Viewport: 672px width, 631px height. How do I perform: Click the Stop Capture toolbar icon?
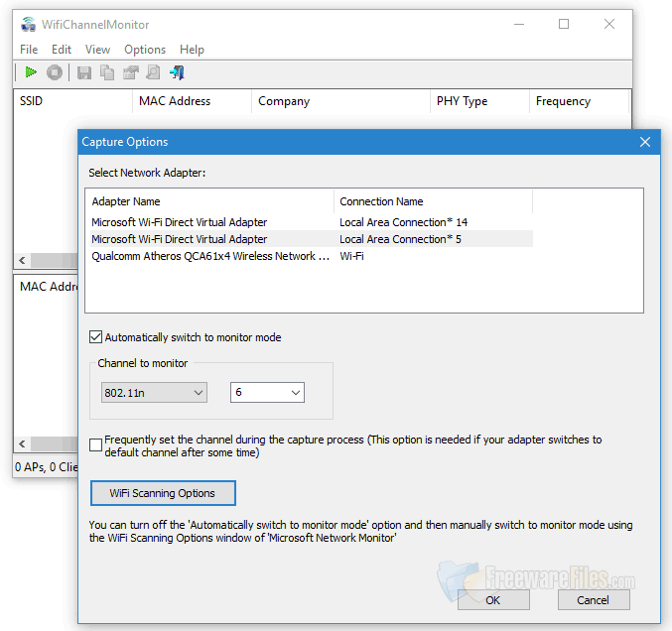pyautogui.click(x=55, y=72)
